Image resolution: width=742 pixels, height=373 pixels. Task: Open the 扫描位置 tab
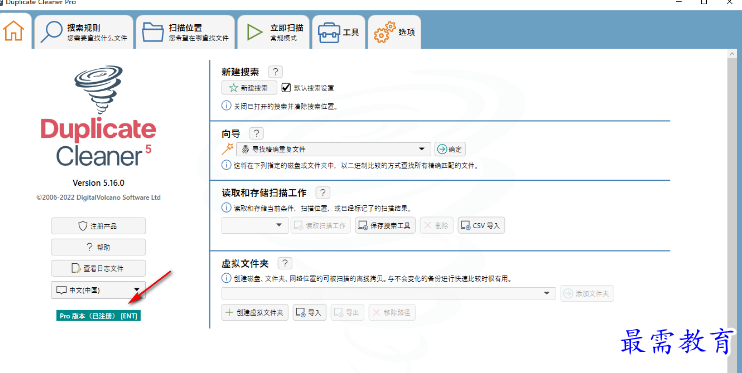coord(186,32)
